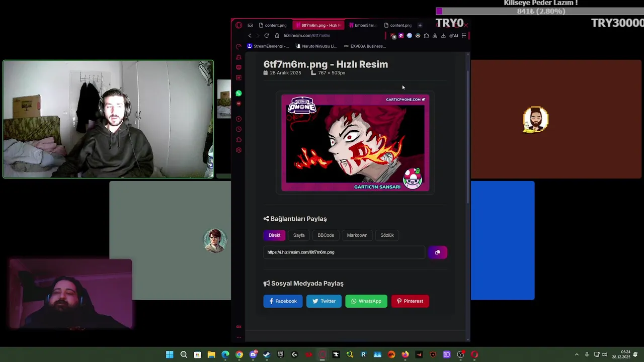644x362 pixels.
Task: Share the image on Facebook
Action: (x=283, y=301)
